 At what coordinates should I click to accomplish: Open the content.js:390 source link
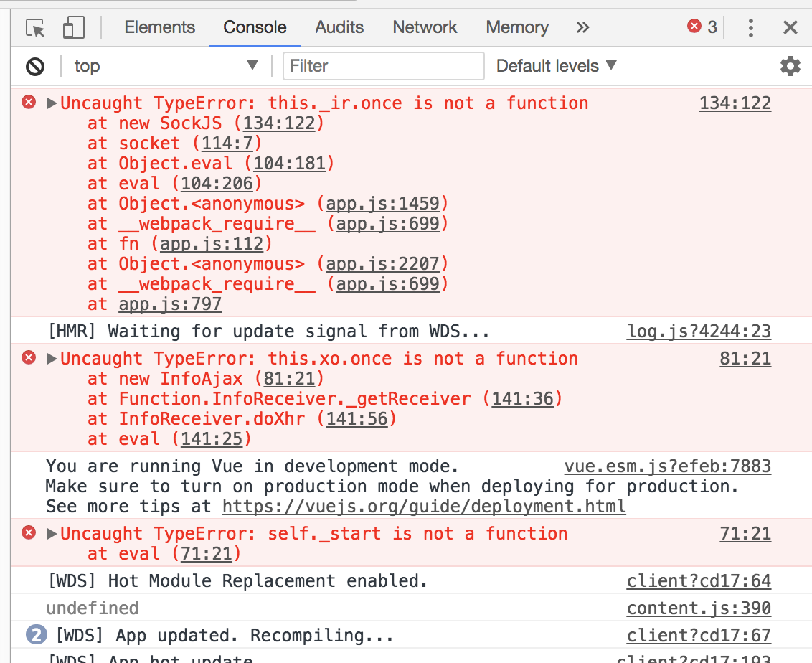tap(699, 608)
